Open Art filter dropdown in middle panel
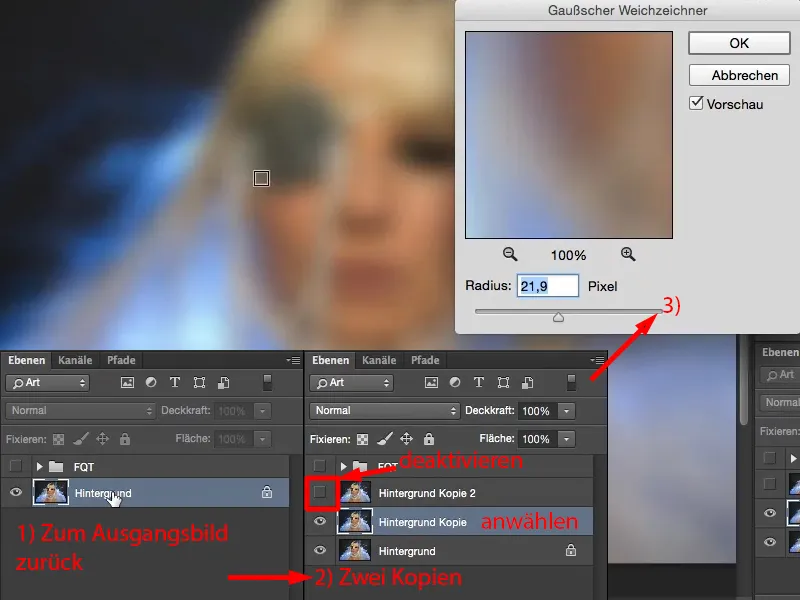This screenshot has width=800, height=600. [x=352, y=383]
